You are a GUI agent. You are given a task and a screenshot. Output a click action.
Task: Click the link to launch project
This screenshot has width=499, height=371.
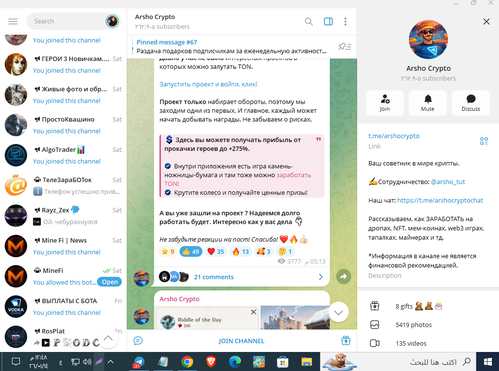tap(208, 84)
